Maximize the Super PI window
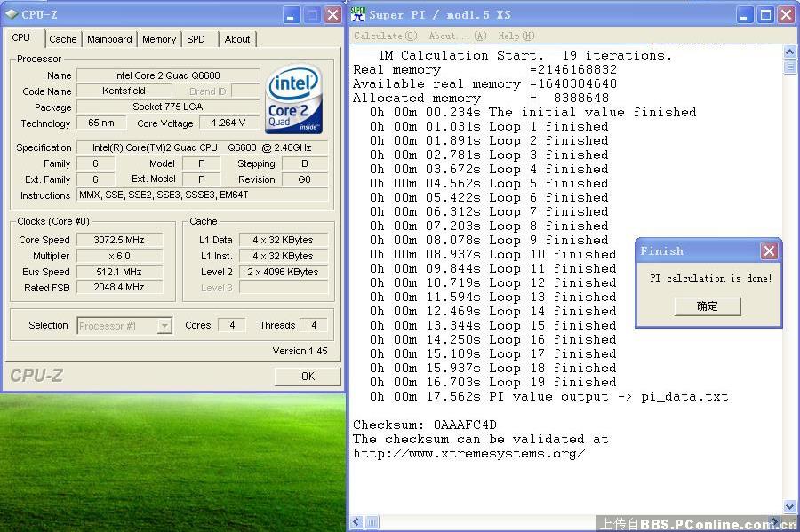800x532 pixels. point(766,15)
